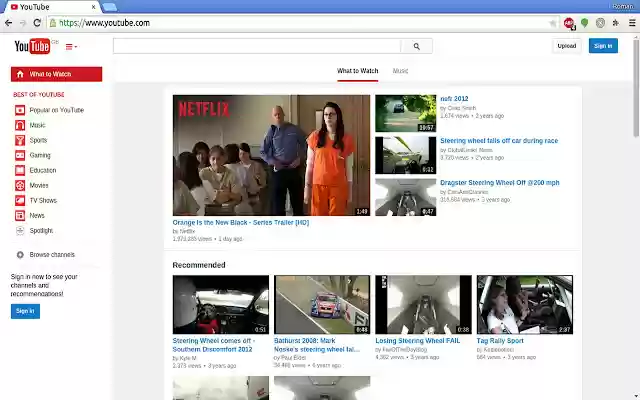Open the Movies icon in sidebar

pos(20,185)
